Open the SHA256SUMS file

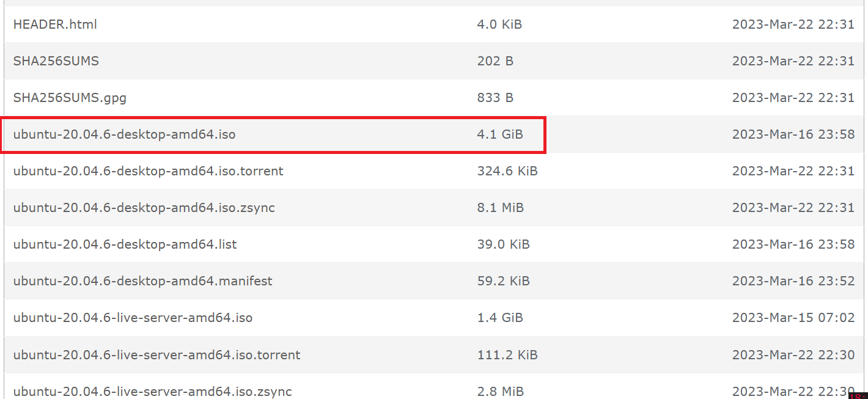tap(56, 61)
